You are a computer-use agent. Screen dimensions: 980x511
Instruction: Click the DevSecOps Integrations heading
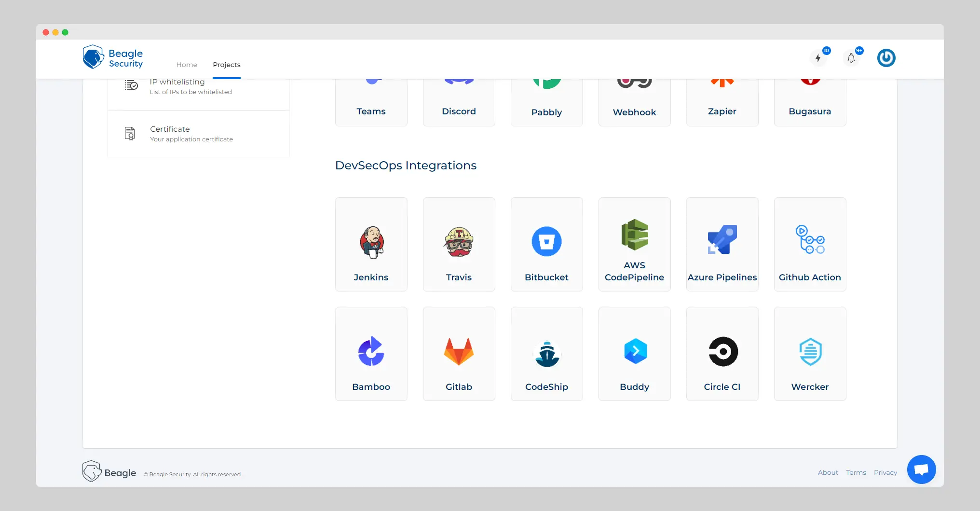406,165
